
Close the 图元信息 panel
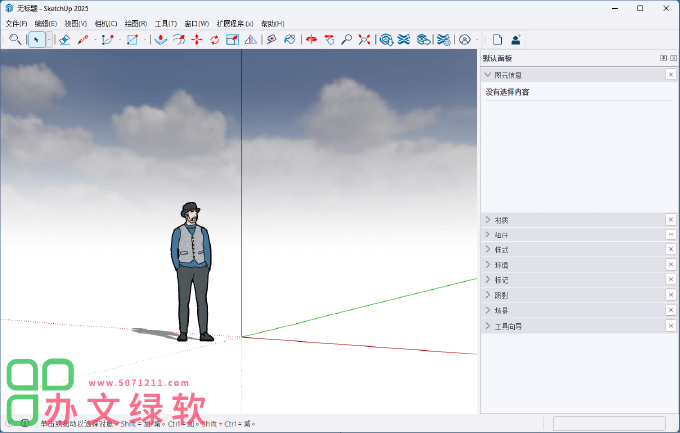[670, 75]
